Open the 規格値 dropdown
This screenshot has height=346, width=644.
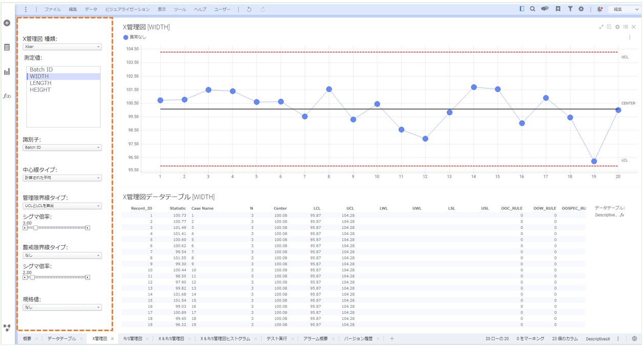[x=62, y=308]
